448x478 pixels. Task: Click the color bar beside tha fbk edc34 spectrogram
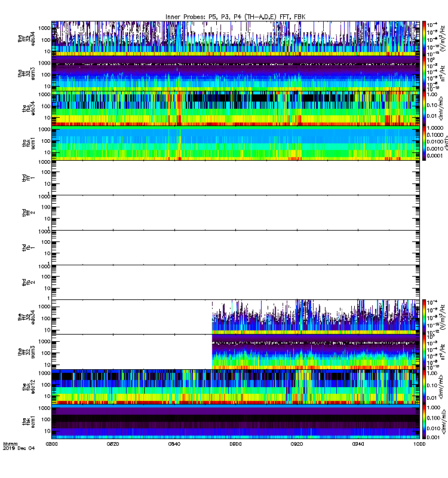[x=424, y=108]
